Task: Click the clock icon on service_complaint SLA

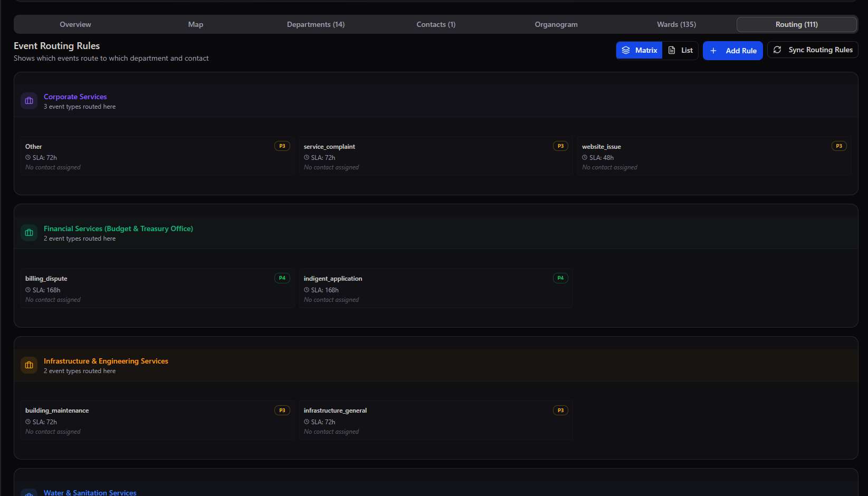Action: click(307, 157)
